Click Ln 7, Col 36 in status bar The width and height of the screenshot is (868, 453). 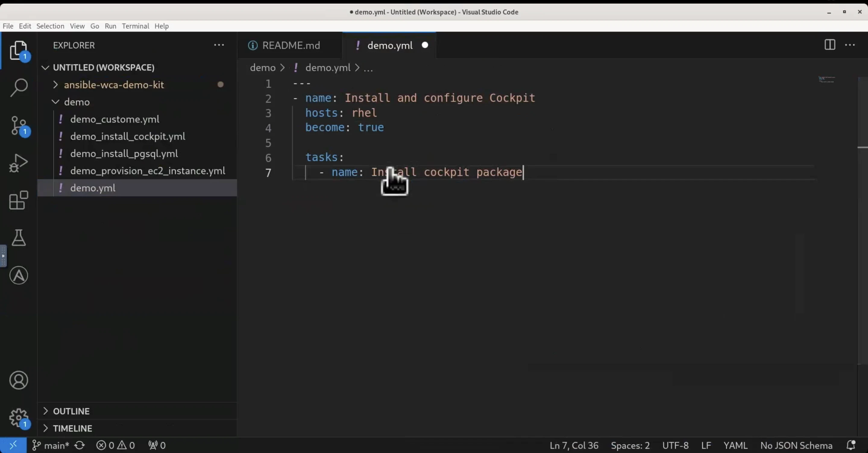(574, 445)
